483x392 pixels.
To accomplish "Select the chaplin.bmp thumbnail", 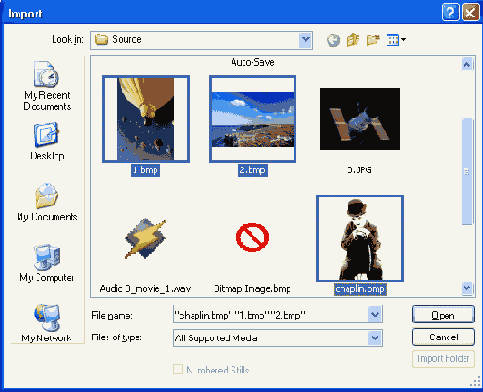I will (x=360, y=239).
